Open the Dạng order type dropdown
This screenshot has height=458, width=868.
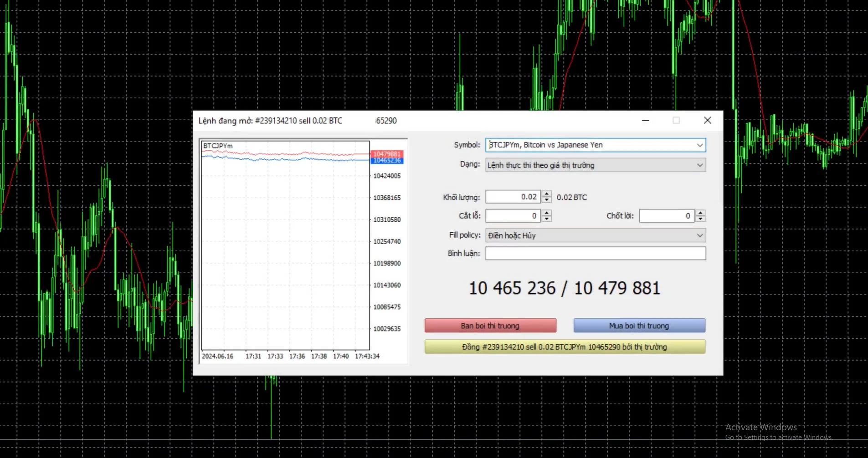pyautogui.click(x=596, y=165)
